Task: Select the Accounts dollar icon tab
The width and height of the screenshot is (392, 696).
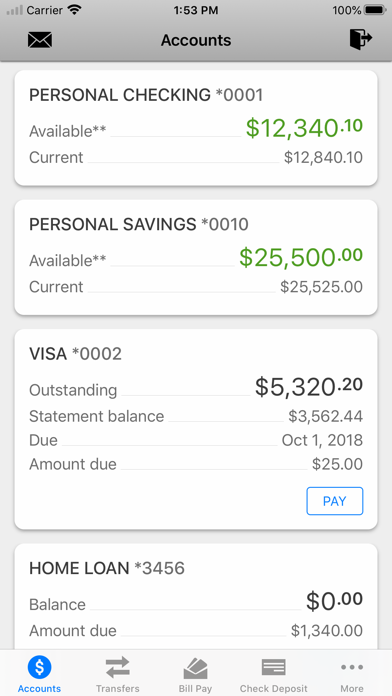Action: [x=40, y=667]
